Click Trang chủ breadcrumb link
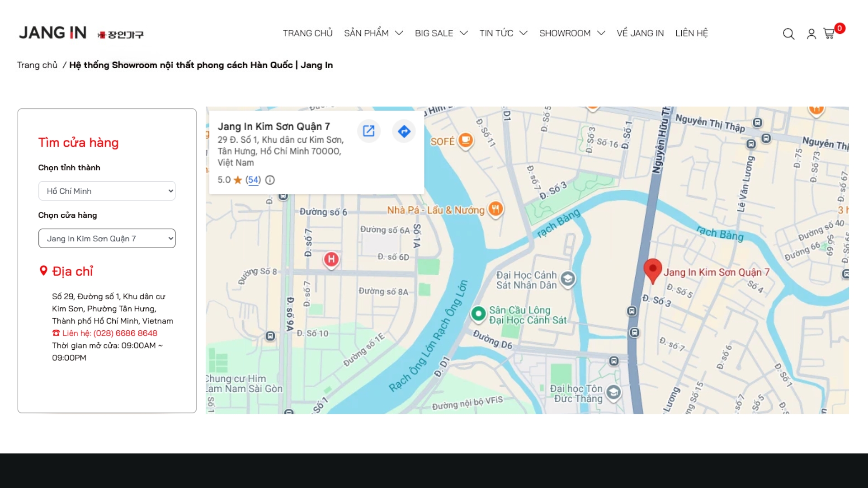 pos(38,65)
